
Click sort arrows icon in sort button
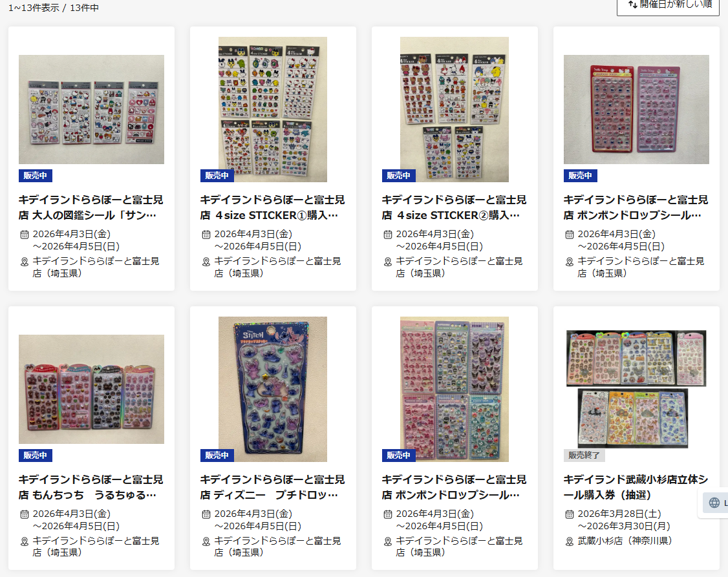(x=632, y=4)
